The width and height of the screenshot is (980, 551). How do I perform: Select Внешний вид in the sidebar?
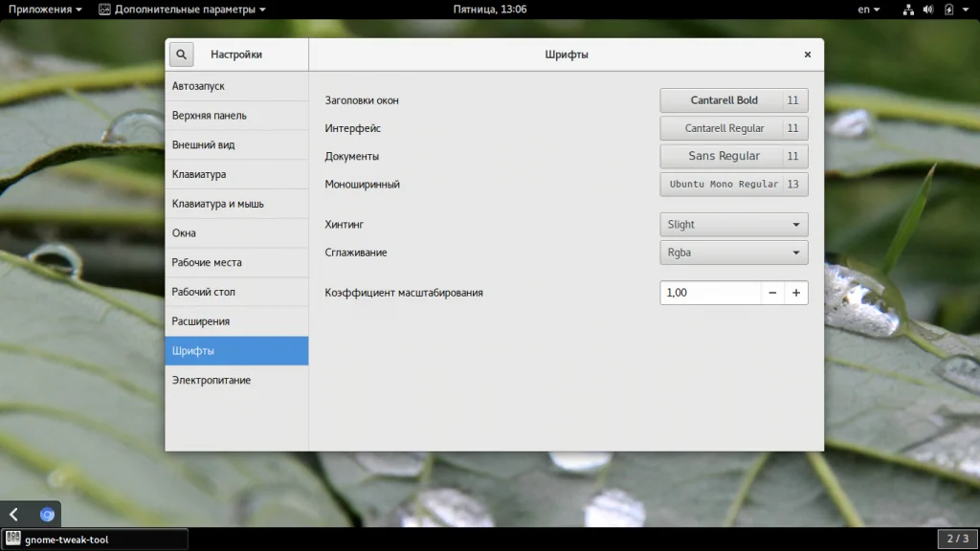(x=236, y=145)
